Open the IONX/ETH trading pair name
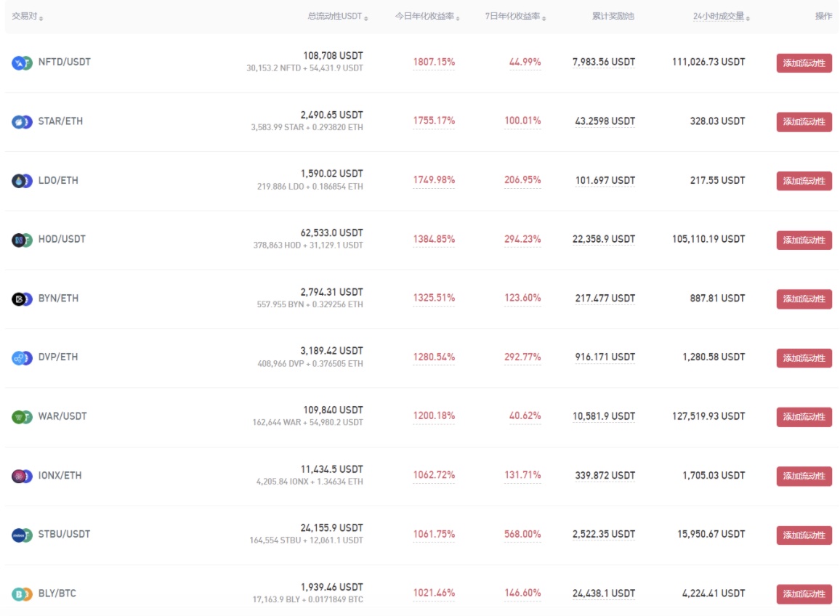 (60, 475)
